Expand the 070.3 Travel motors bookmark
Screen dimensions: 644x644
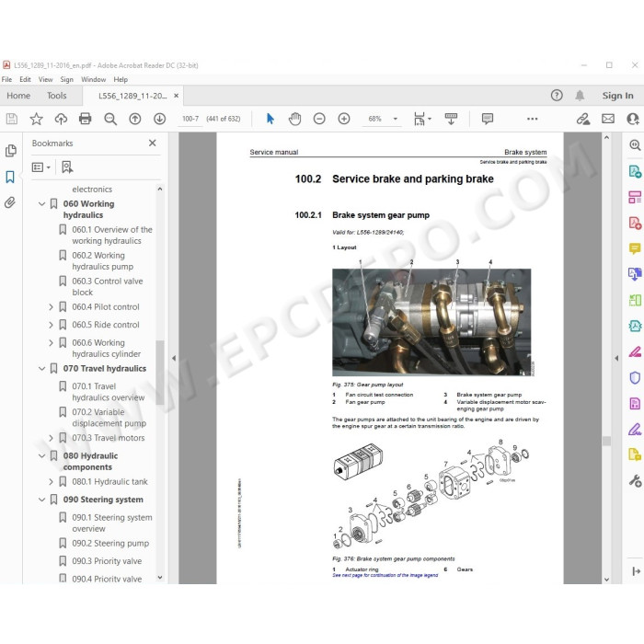51,438
